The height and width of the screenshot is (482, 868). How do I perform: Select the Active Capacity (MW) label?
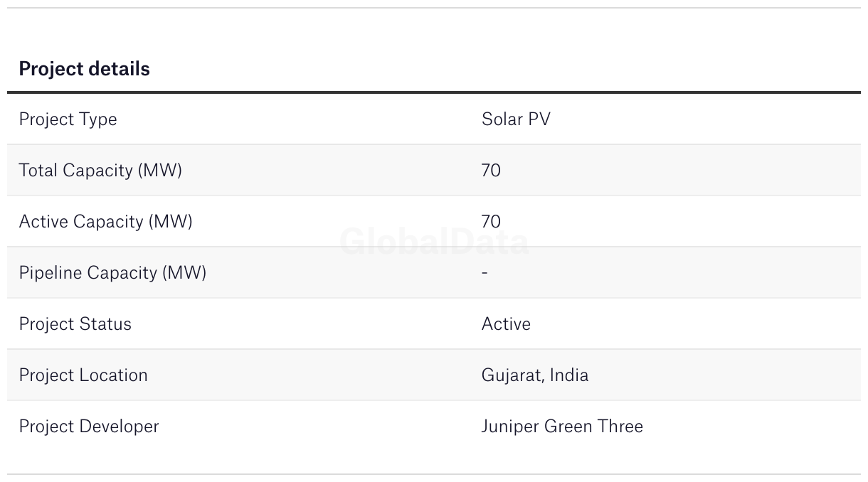[x=105, y=222]
